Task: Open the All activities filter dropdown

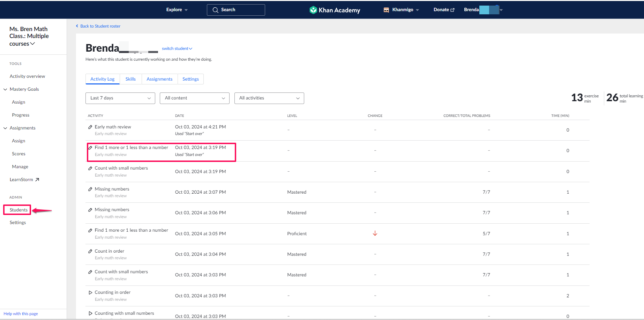Action: click(x=269, y=98)
